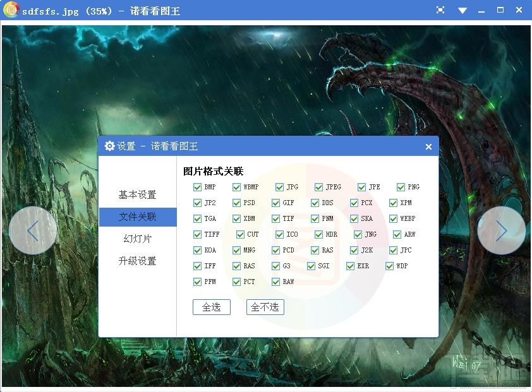Click the 全选 button
This screenshot has width=532, height=392.
point(212,307)
